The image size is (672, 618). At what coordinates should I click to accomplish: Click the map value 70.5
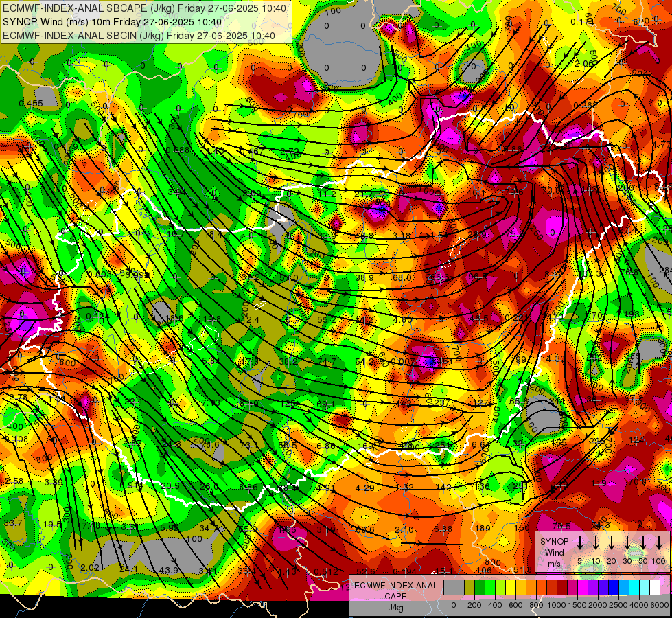561,526
